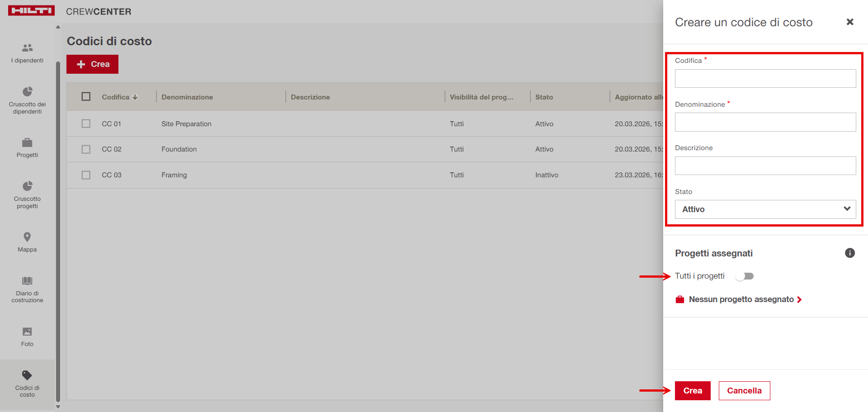
Task: Open the I dipendenti people icon
Action: pos(27,48)
